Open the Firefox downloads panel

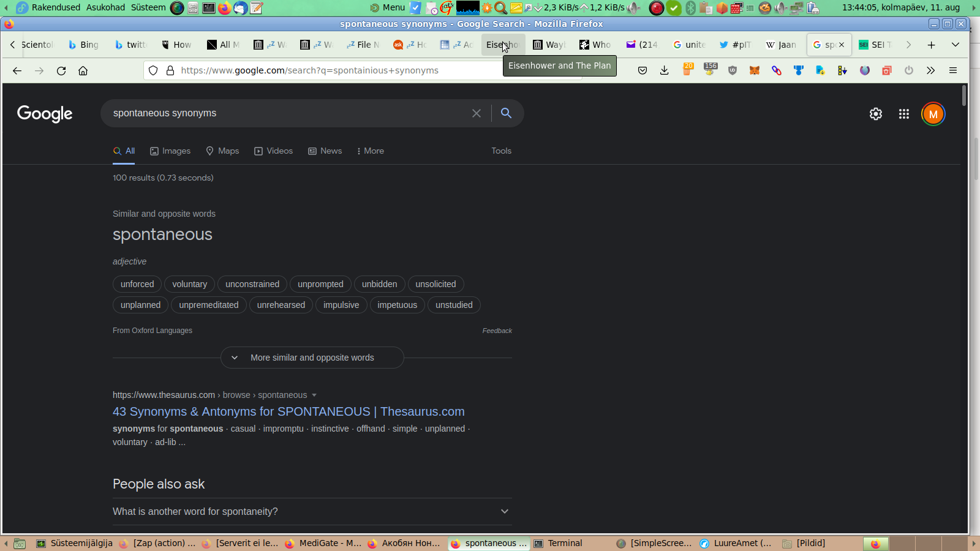pos(665,70)
